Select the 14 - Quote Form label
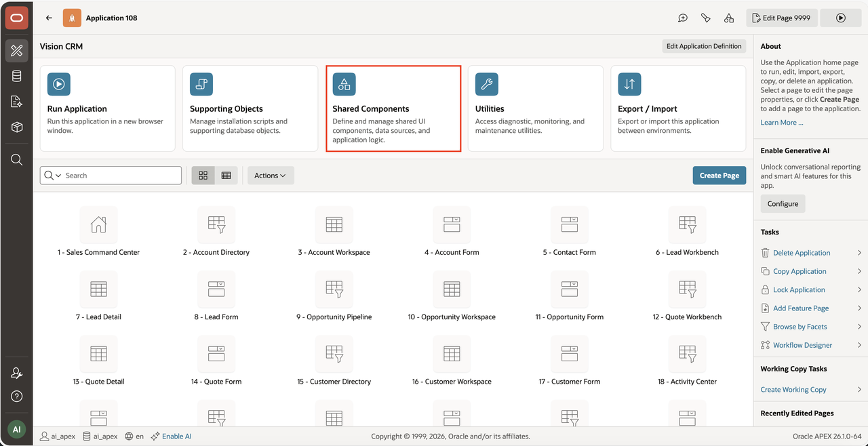Screen dimensions: 868x446 point(216,382)
